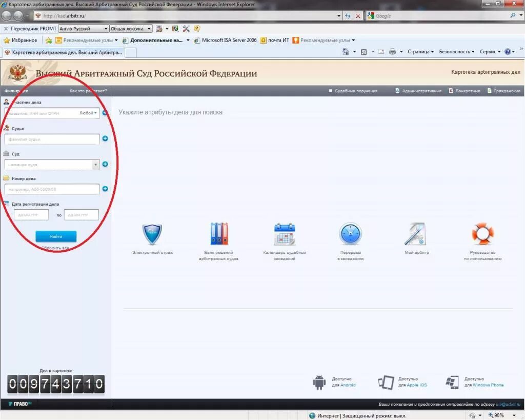This screenshot has height=420, width=525.
Task: Toggle the Судебные поручения filter
Action: (x=353, y=91)
